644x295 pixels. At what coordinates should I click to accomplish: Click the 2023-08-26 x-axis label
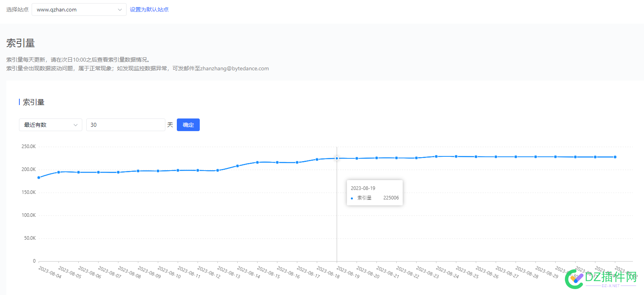click(487, 272)
